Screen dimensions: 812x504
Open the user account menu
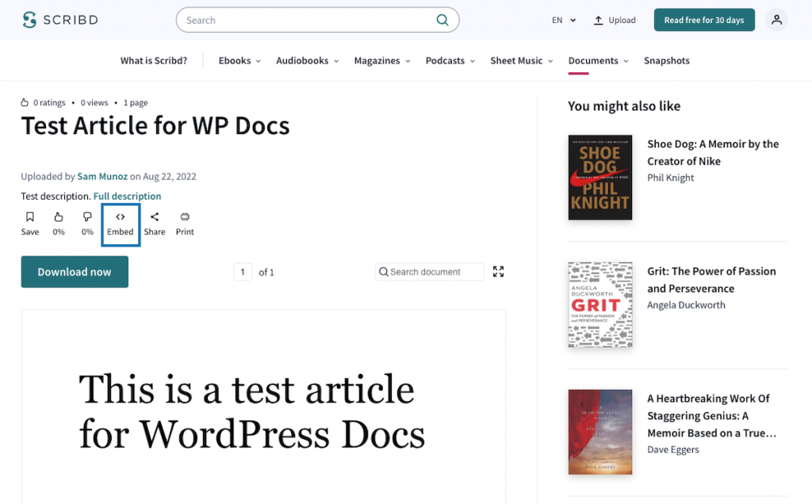(776, 19)
